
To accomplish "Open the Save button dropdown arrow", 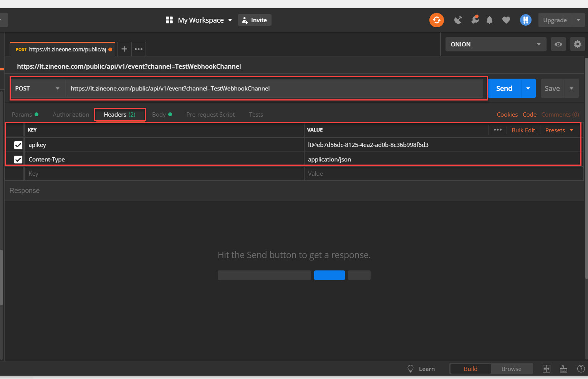I will 571,89.
